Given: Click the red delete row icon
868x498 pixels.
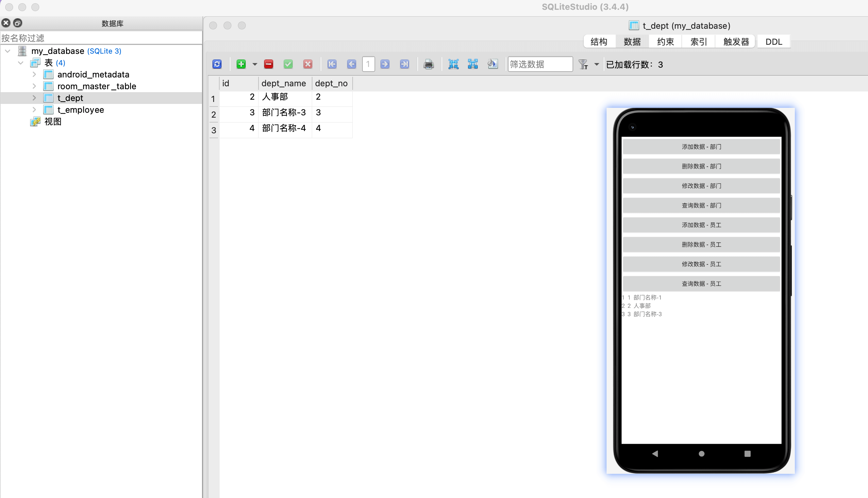Looking at the screenshot, I should point(269,64).
